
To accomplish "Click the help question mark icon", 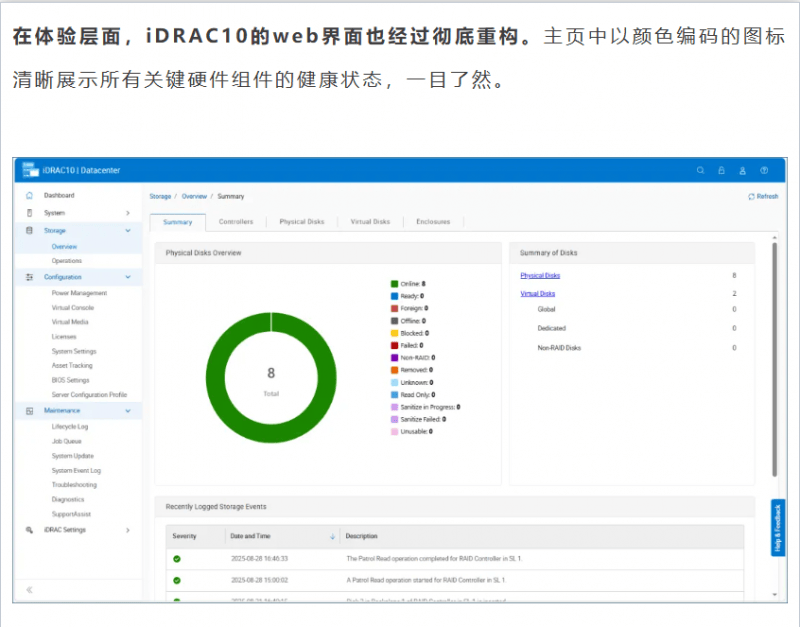I will pyautogui.click(x=764, y=170).
